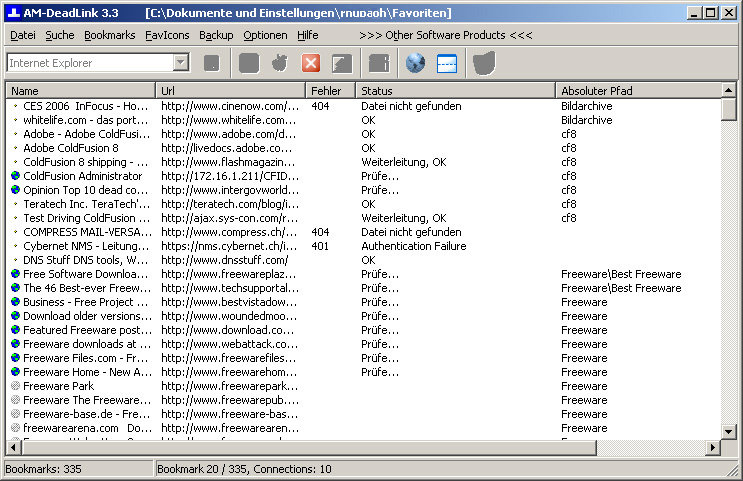Viewport: 743px width, 481px height.
Task: Click globe icon of Opinion Top 10 row
Action: 15,190
